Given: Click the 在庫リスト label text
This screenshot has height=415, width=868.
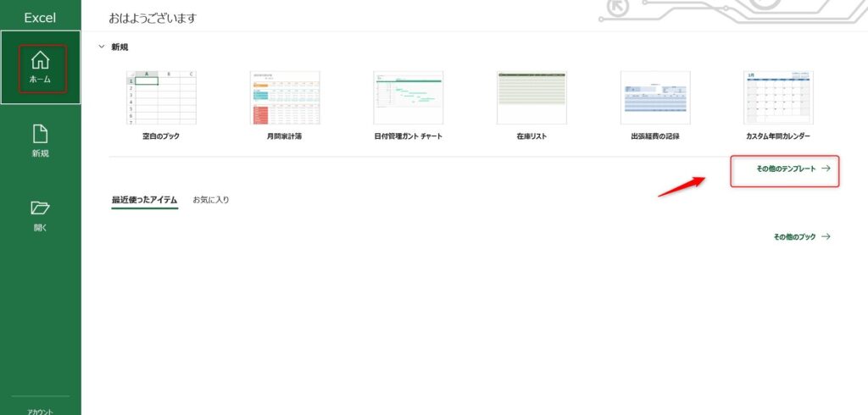Looking at the screenshot, I should point(531,136).
